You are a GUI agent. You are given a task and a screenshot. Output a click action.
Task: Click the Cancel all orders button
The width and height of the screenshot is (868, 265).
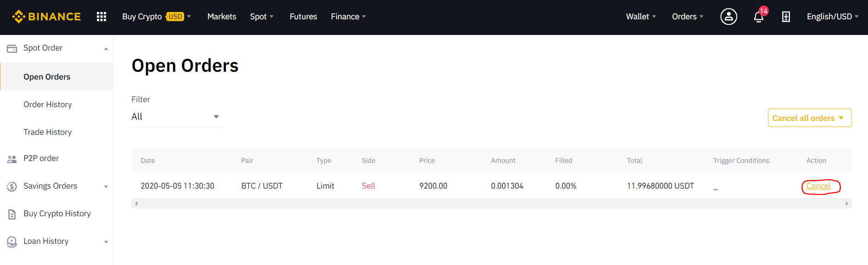click(x=809, y=118)
